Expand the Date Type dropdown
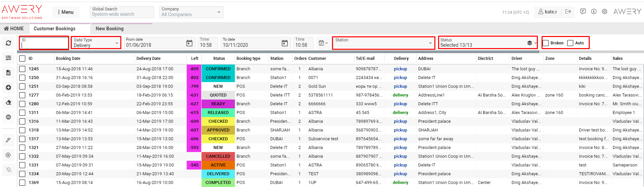The height and width of the screenshot is (187, 644). tap(96, 43)
